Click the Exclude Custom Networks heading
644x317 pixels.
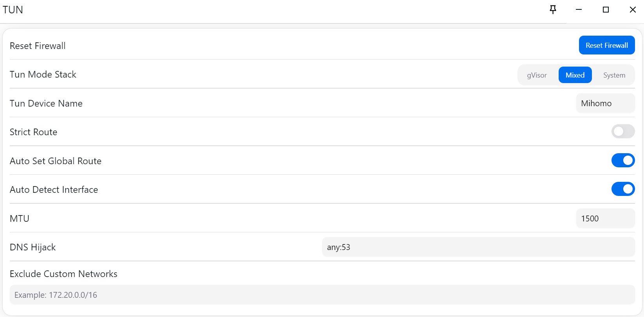click(63, 274)
